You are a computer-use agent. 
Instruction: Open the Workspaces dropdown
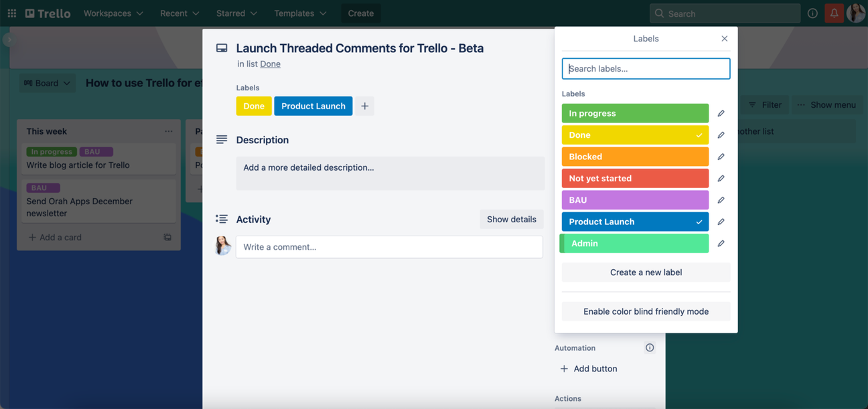[113, 13]
